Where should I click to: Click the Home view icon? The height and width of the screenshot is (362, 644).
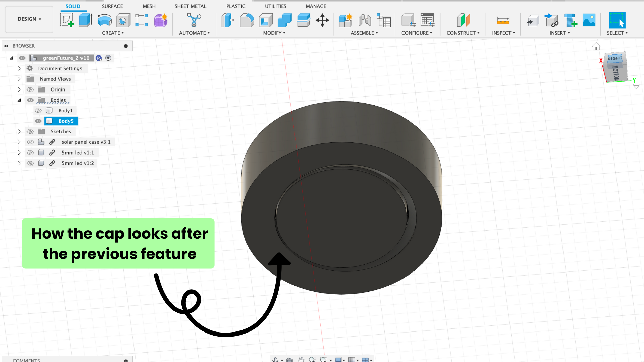(596, 46)
